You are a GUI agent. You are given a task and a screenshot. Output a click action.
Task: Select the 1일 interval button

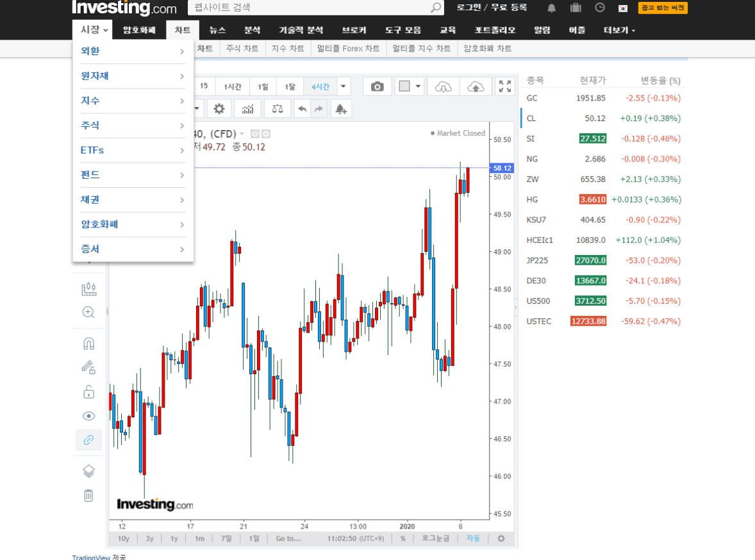tap(263, 86)
